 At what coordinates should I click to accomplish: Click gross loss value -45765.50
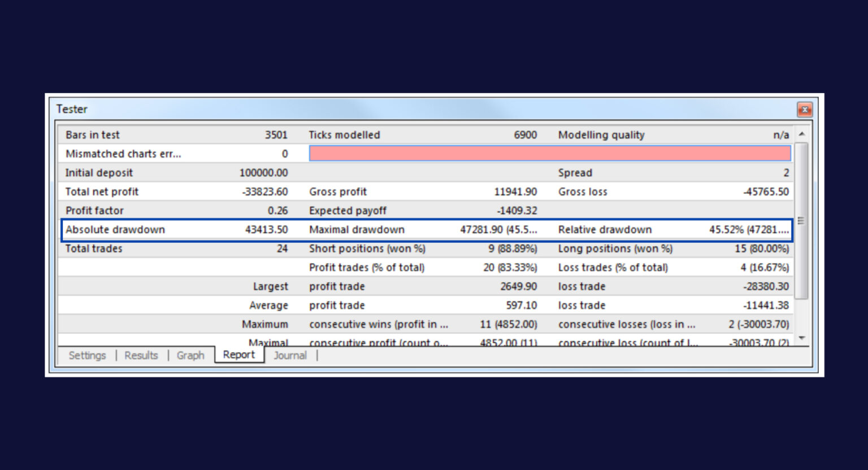(x=766, y=192)
